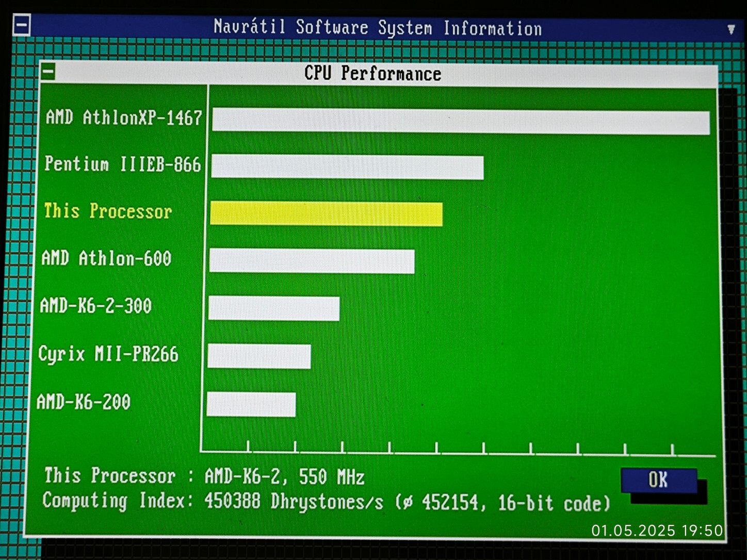Click the AMD-K6-200 label
The width and height of the screenshot is (747, 560).
[84, 402]
